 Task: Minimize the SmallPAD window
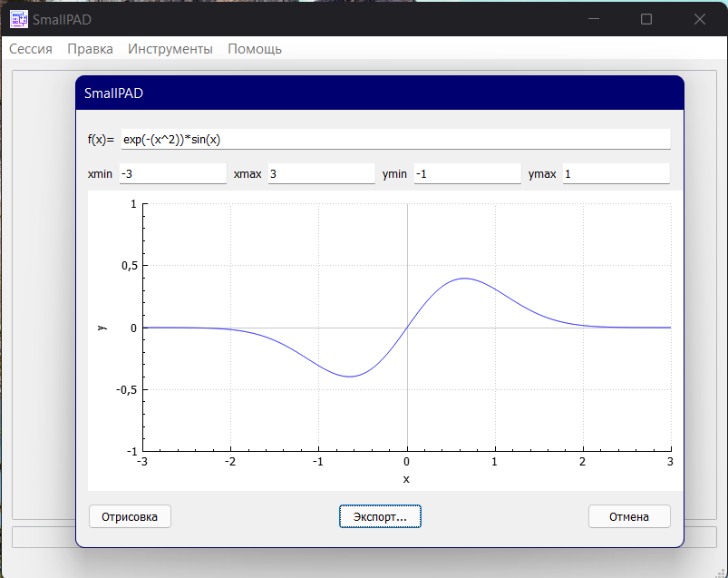click(x=594, y=19)
